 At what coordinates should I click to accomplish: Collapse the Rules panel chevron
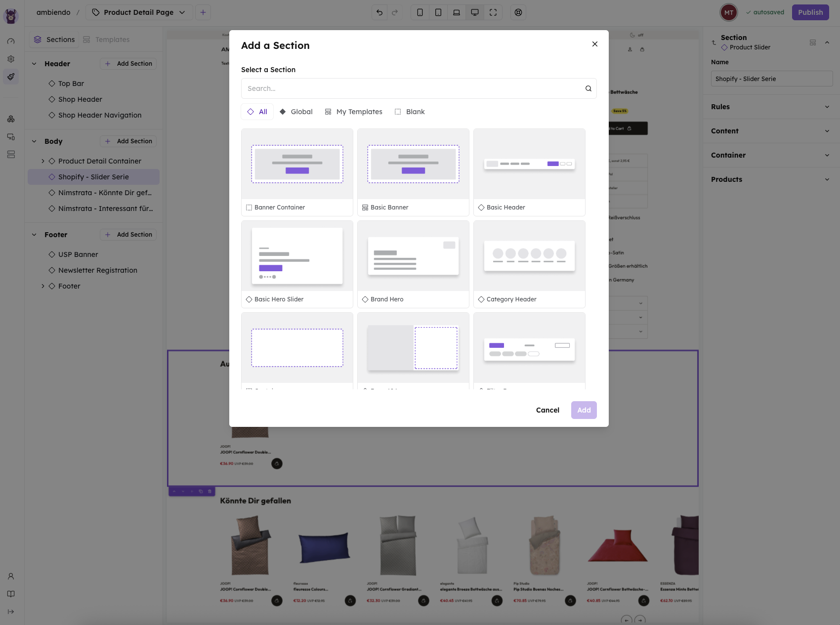(x=827, y=107)
